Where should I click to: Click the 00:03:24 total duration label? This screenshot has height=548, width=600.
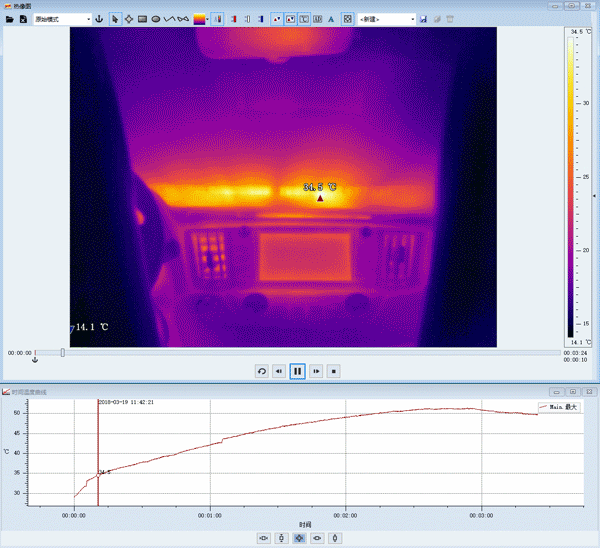coord(575,353)
